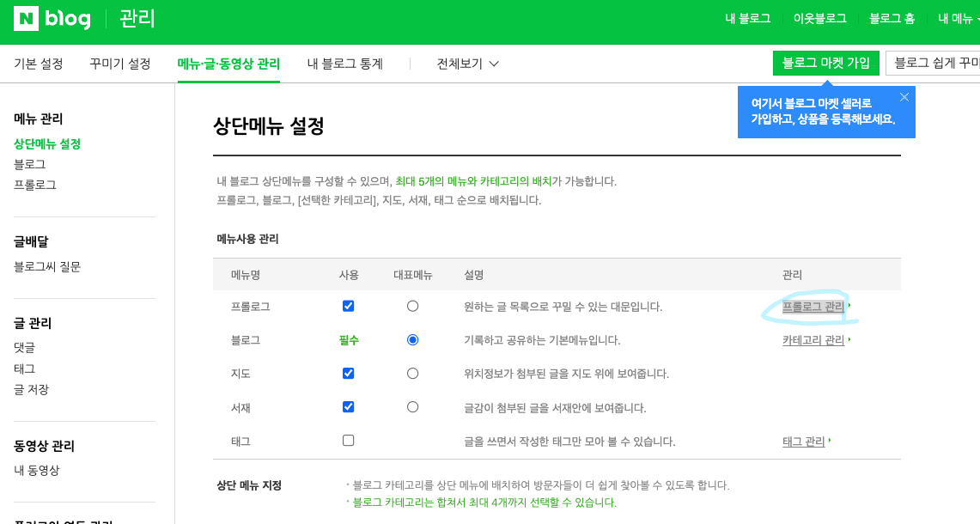The width and height of the screenshot is (980, 524).
Task: Uncheck the 지도 사용 checkbox
Action: click(x=348, y=374)
